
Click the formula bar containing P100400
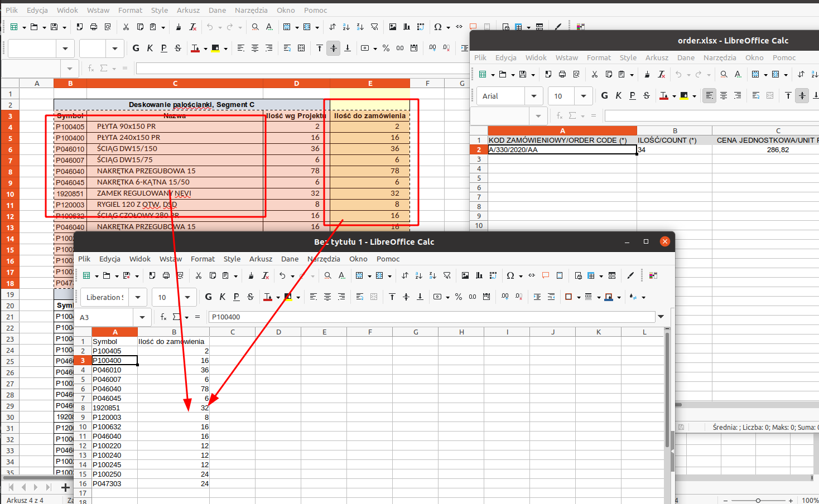(391, 317)
